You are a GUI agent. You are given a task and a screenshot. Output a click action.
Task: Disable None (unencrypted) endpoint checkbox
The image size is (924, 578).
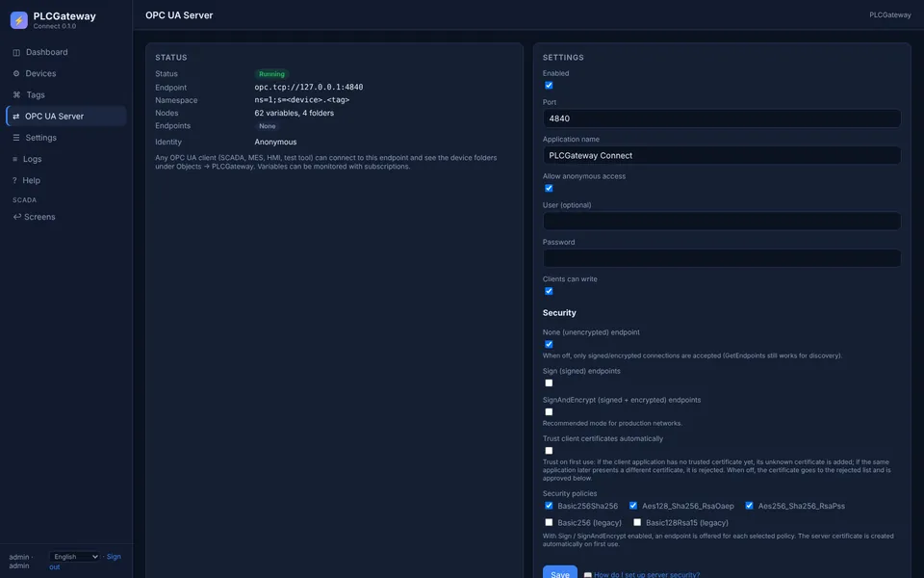[549, 345]
